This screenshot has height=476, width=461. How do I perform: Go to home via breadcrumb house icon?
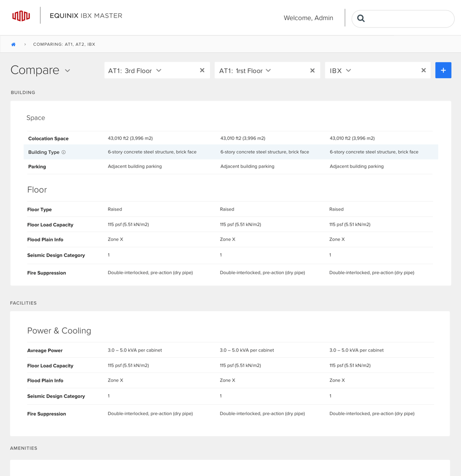13,44
